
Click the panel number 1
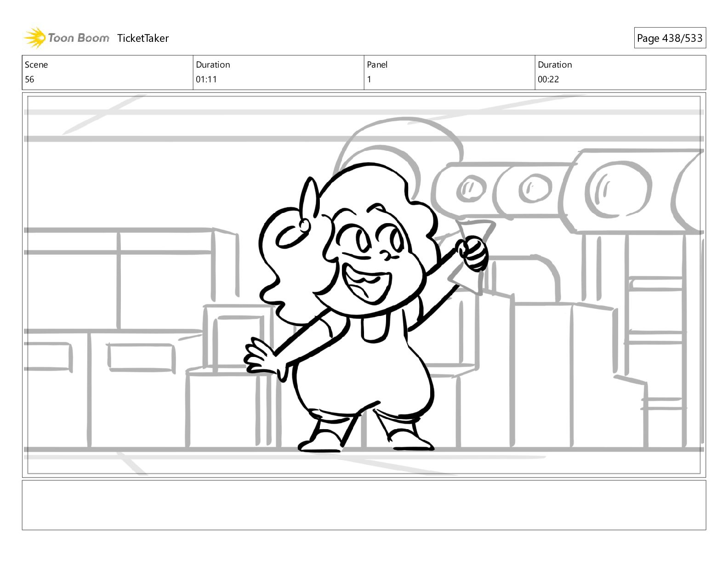click(x=369, y=79)
